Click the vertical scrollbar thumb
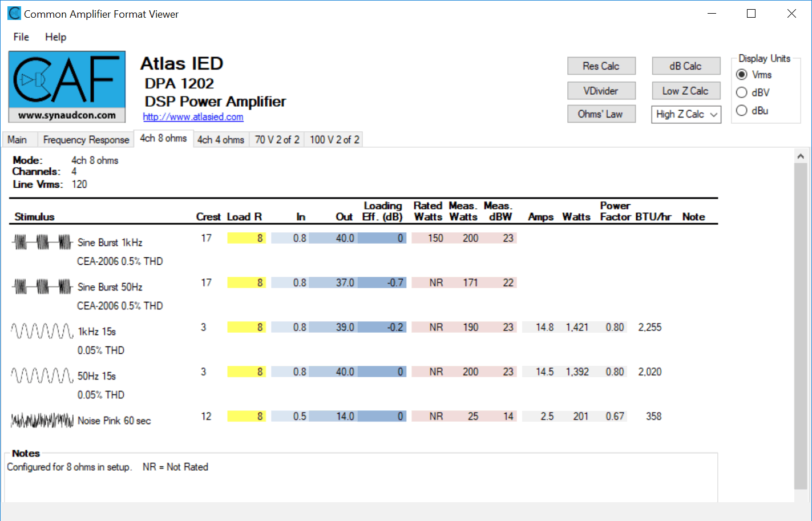This screenshot has width=812, height=521. pyautogui.click(x=801, y=325)
